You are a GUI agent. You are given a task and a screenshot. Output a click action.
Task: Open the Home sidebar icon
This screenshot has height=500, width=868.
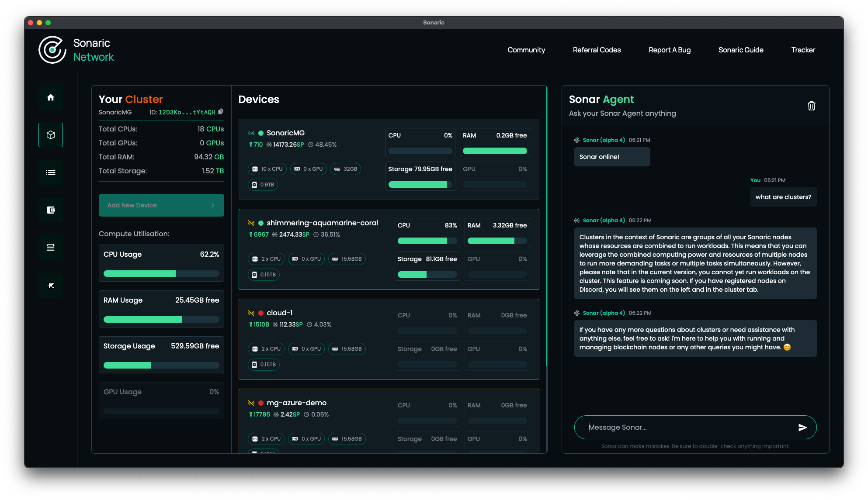(x=51, y=97)
